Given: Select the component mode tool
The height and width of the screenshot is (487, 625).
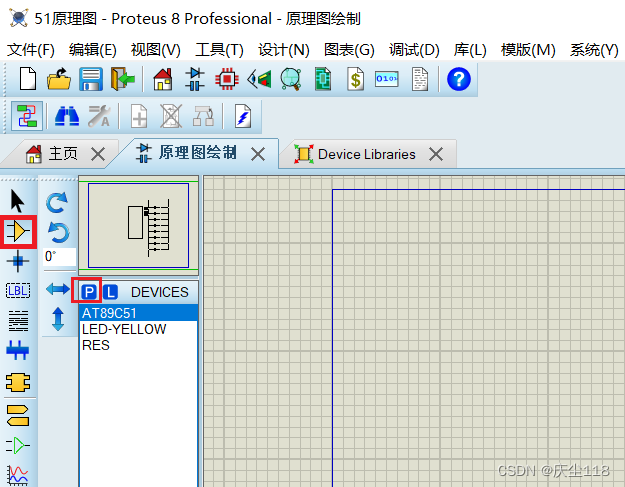Looking at the screenshot, I should pyautogui.click(x=18, y=231).
